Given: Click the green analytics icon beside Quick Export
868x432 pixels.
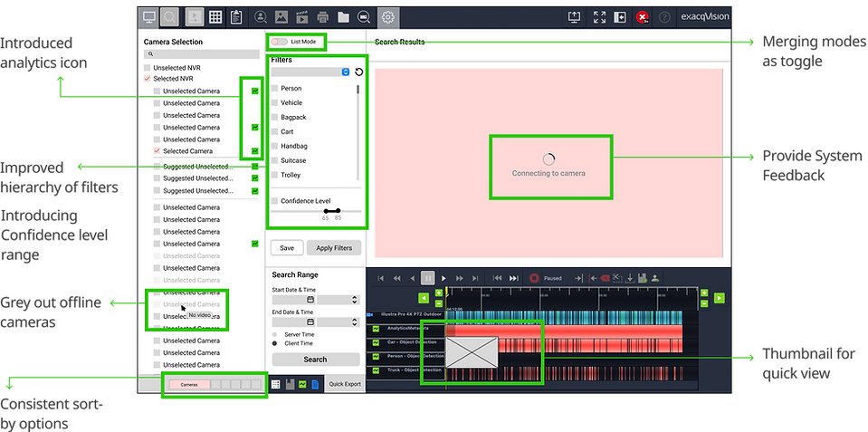Looking at the screenshot, I should 302,384.
